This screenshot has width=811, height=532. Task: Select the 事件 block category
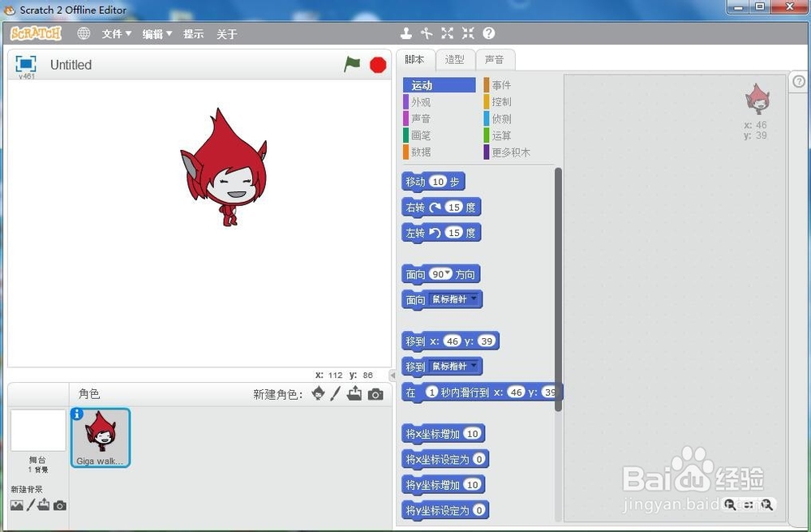(x=519, y=85)
